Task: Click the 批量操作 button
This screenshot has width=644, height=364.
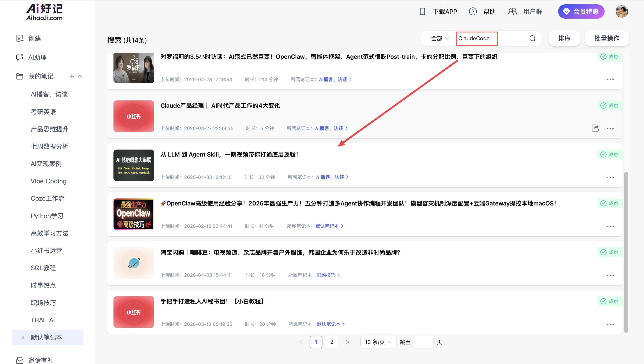Action: coord(607,39)
